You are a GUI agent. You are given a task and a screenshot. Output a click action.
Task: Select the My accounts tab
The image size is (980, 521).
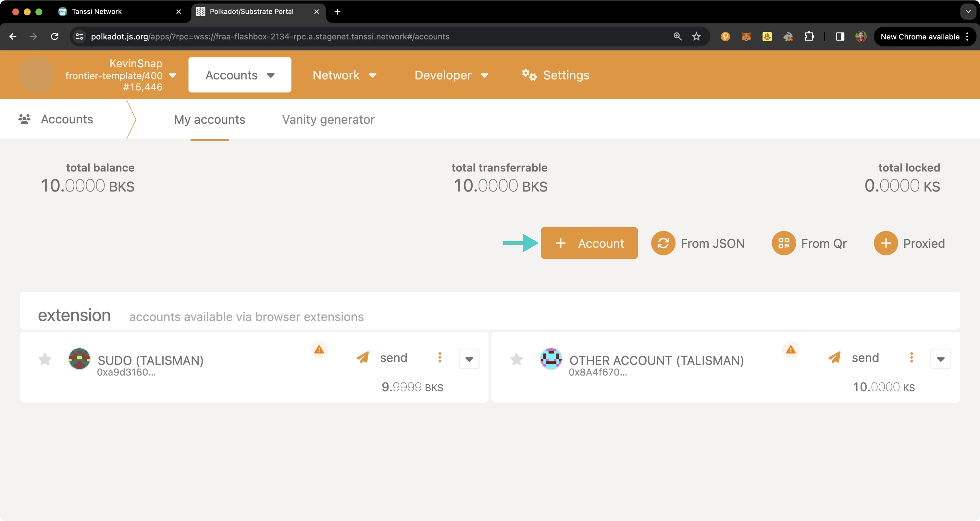tap(209, 119)
